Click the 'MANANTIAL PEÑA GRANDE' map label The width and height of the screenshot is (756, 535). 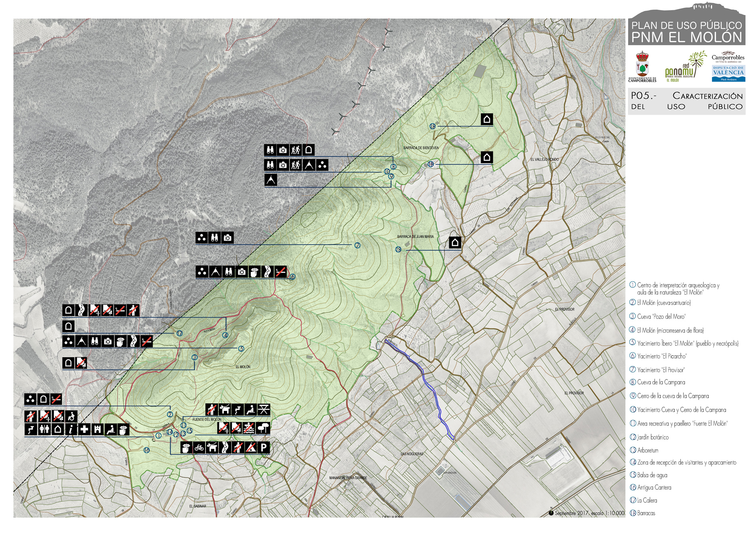[348, 478]
